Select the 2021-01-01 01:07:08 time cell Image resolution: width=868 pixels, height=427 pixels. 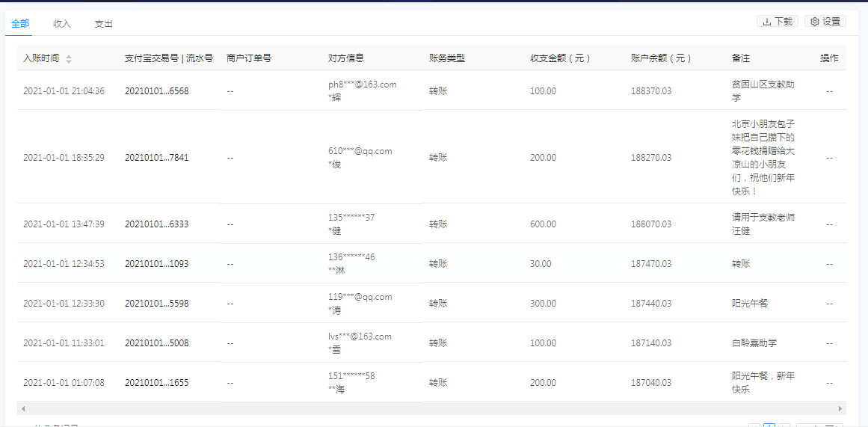coord(64,383)
